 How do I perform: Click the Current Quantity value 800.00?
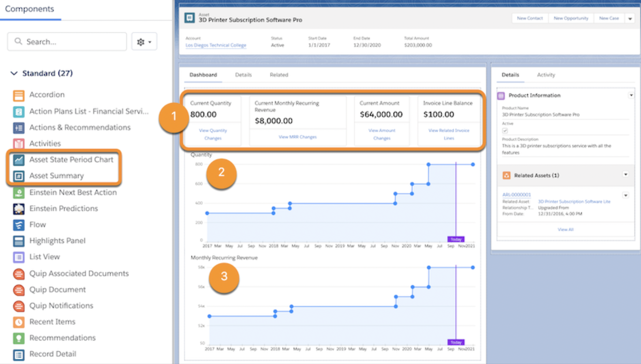[204, 114]
